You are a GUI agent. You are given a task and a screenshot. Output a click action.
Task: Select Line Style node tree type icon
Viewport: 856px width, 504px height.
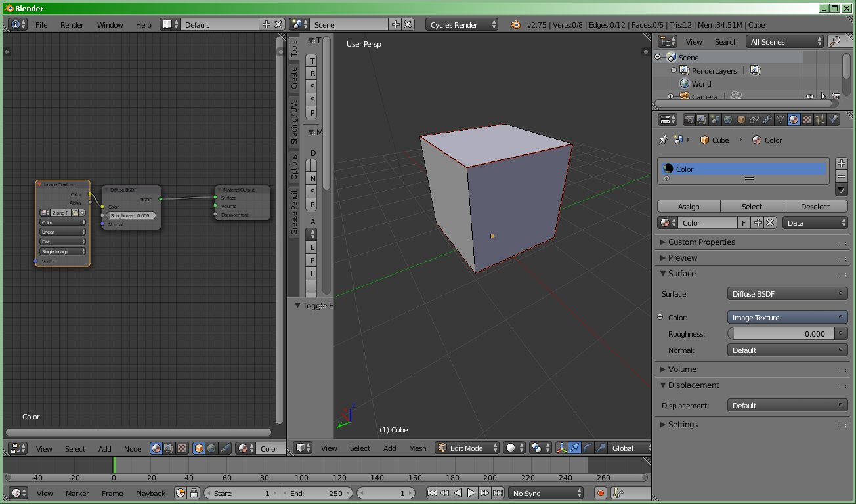point(225,448)
